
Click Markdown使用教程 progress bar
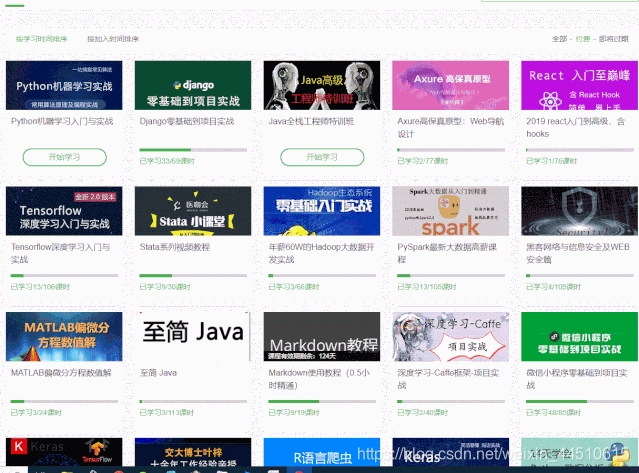click(x=322, y=401)
